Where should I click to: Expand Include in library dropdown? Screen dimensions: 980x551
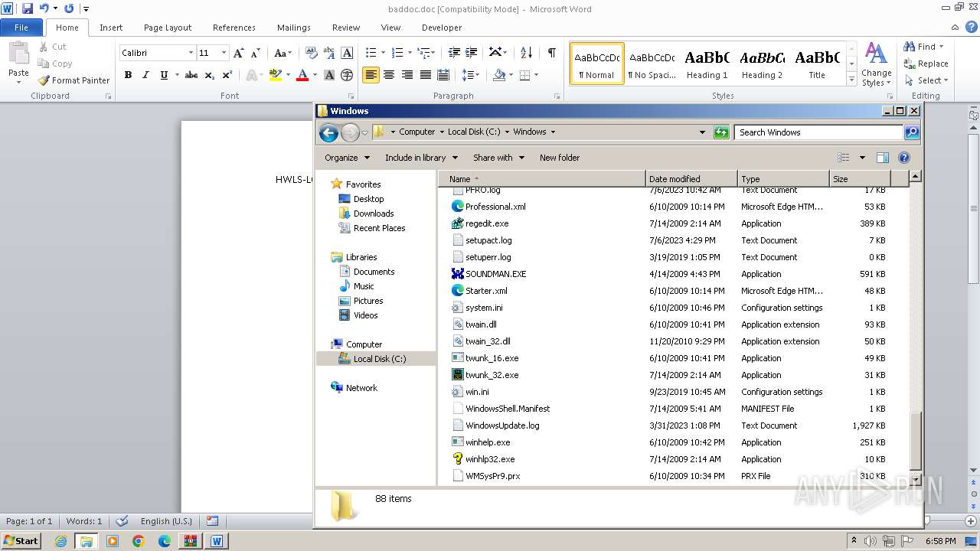pos(421,158)
